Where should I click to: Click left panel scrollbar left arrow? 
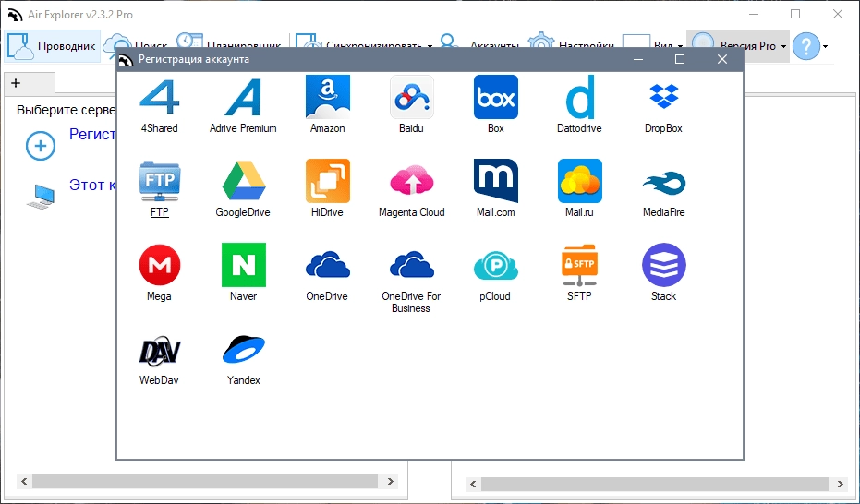(x=24, y=482)
